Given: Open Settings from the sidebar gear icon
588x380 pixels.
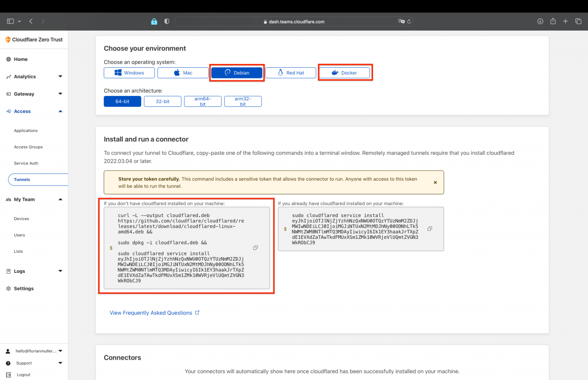Looking at the screenshot, I should click(x=8, y=289).
